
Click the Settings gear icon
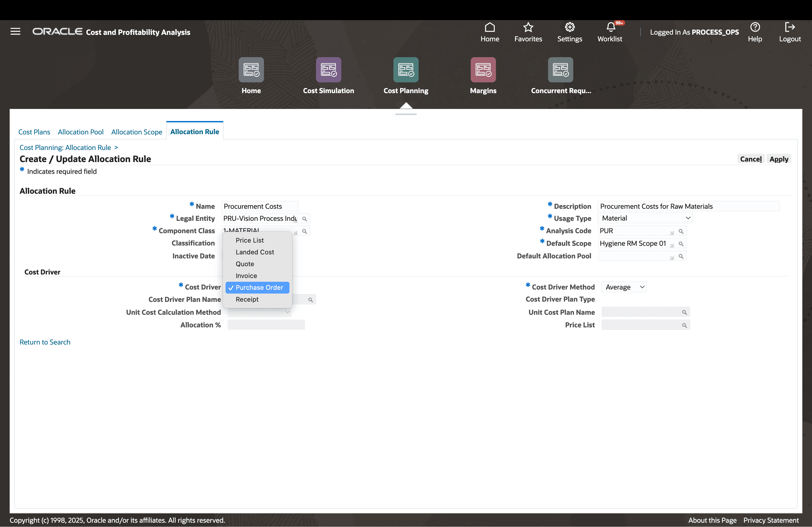click(570, 27)
